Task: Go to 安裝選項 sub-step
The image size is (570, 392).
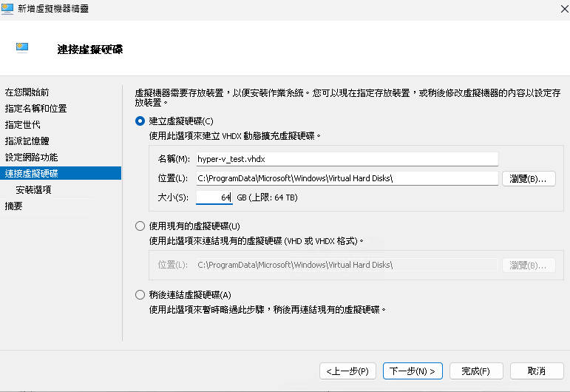Action: coord(33,190)
